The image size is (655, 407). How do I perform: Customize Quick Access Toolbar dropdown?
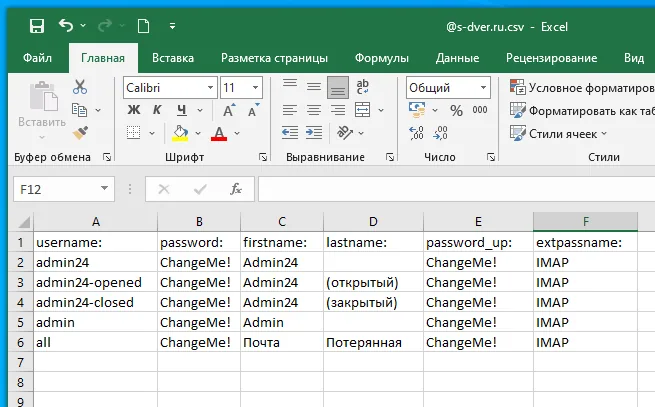coord(172,26)
